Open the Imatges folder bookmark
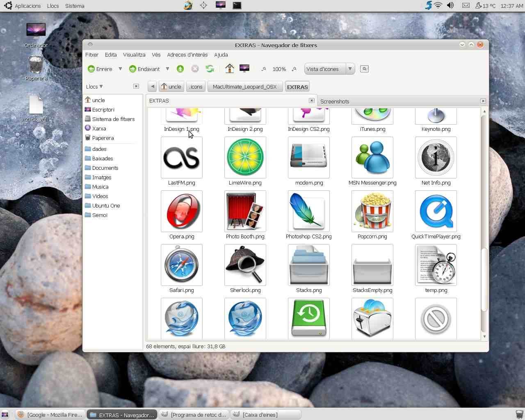 point(102,177)
